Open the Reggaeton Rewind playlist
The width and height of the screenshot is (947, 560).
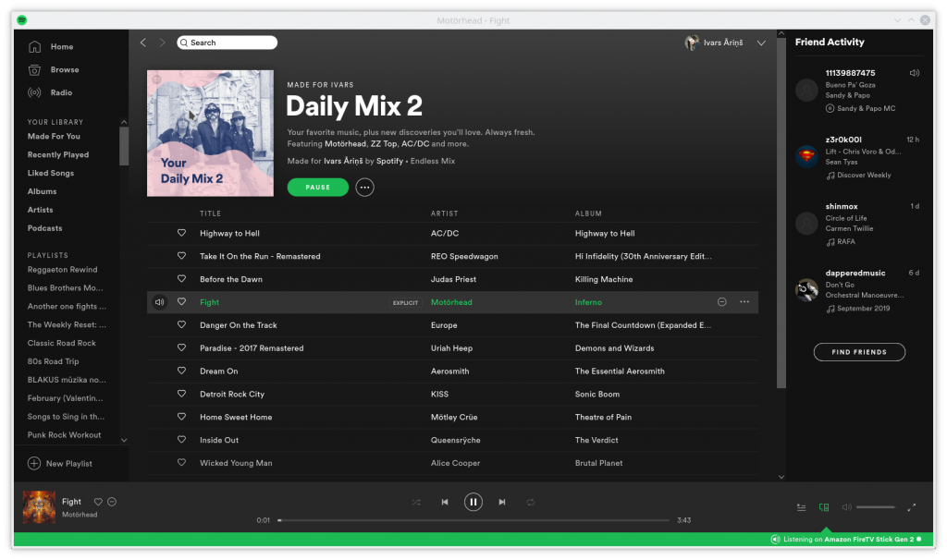pyautogui.click(x=62, y=270)
